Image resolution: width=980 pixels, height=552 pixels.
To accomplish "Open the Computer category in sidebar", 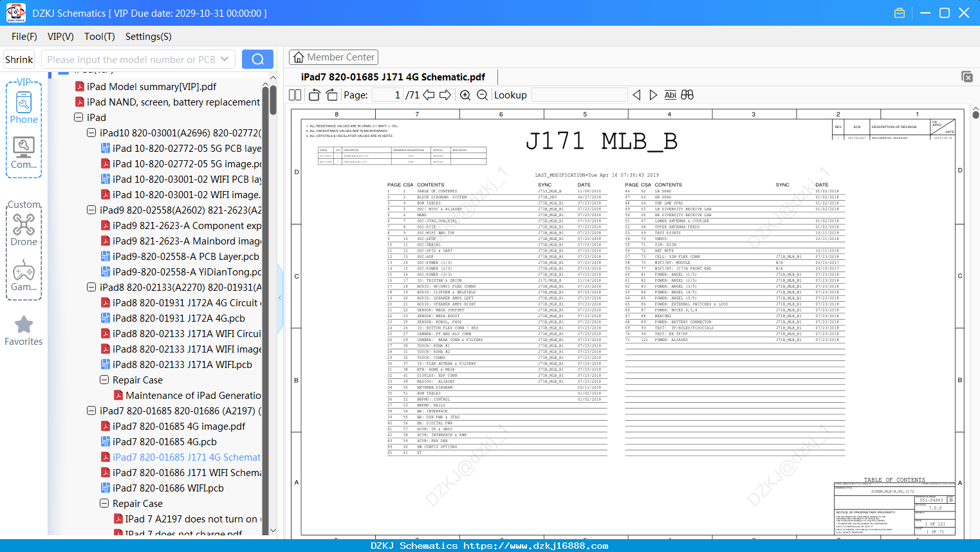I will coord(24,153).
